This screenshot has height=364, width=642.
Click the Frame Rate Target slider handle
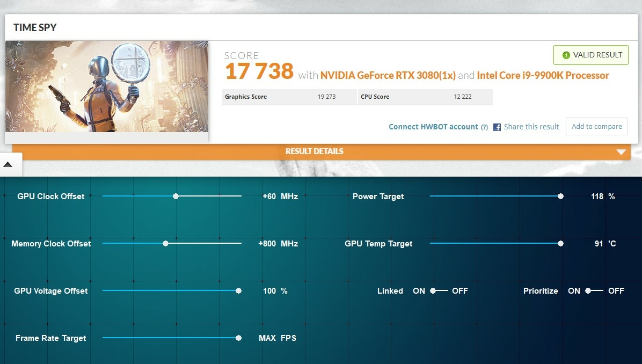click(239, 338)
